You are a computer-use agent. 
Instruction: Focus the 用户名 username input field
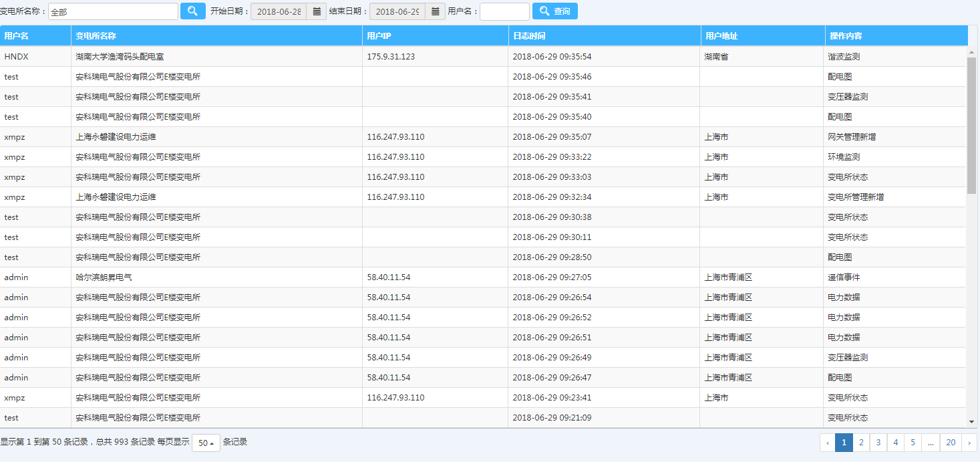tap(504, 11)
